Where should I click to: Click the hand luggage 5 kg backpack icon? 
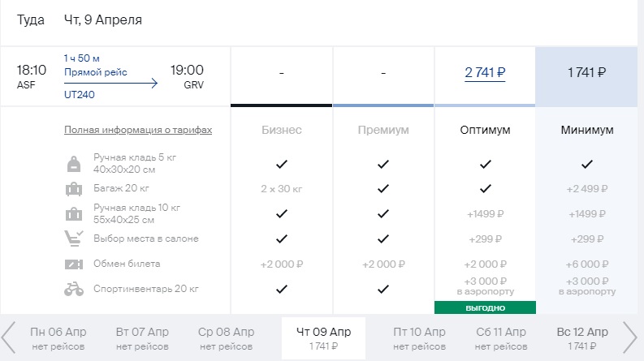coord(74,164)
